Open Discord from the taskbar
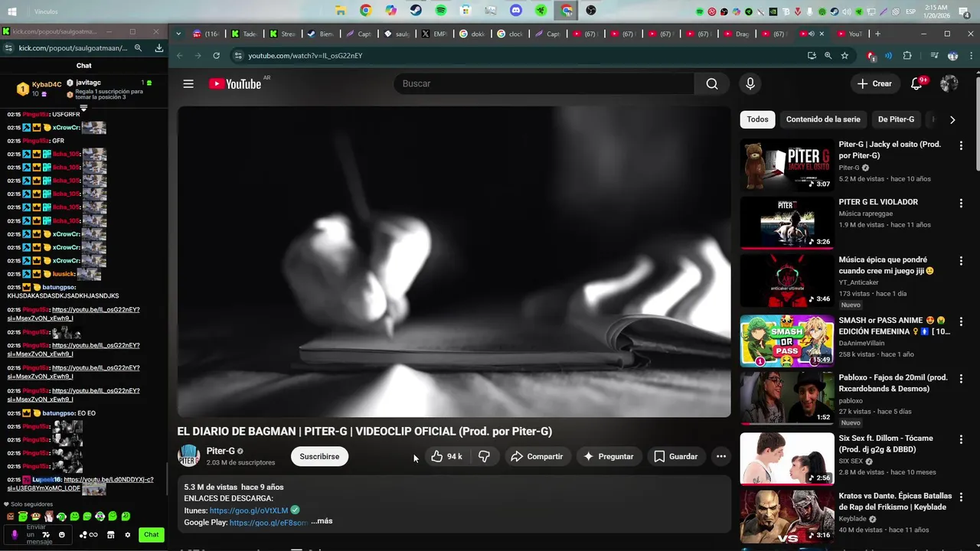Image resolution: width=980 pixels, height=551 pixels. pyautogui.click(x=516, y=11)
